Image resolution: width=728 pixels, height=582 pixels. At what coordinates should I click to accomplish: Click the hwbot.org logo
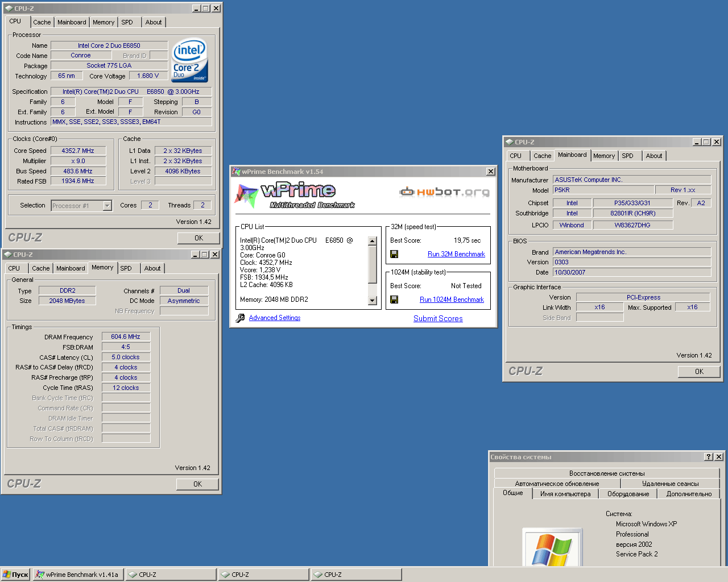tap(444, 192)
